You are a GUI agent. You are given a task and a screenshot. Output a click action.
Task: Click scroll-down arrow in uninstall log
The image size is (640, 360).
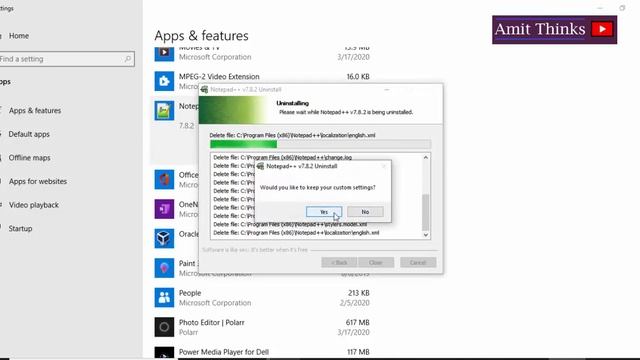(426, 235)
